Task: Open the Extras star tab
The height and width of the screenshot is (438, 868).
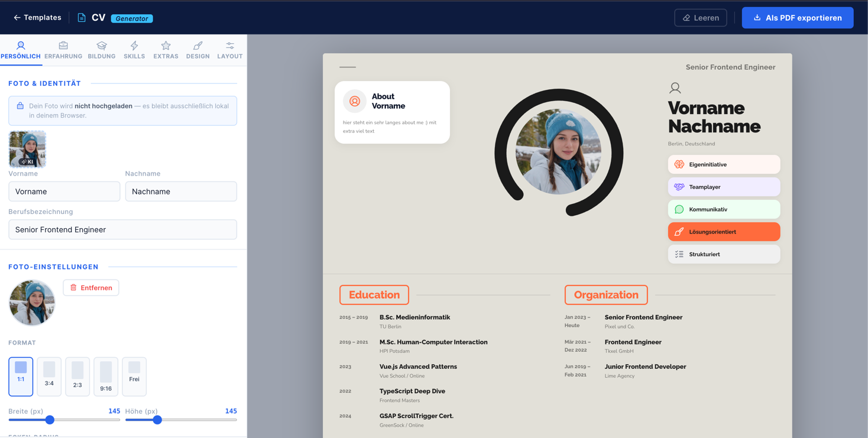Action: pyautogui.click(x=166, y=50)
